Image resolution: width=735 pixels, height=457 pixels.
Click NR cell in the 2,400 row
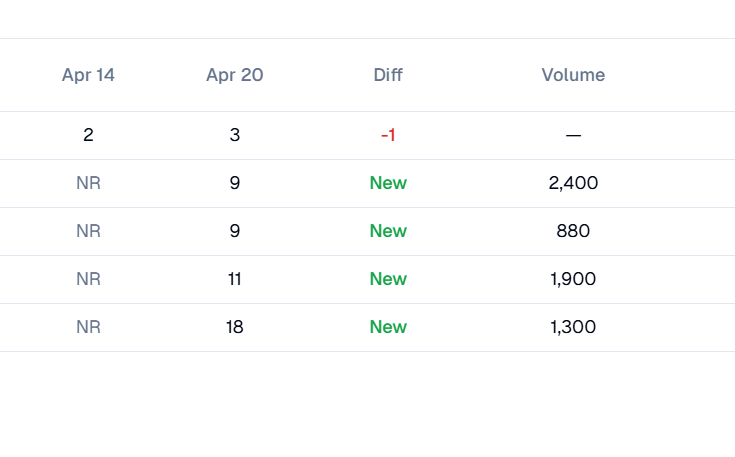point(88,183)
